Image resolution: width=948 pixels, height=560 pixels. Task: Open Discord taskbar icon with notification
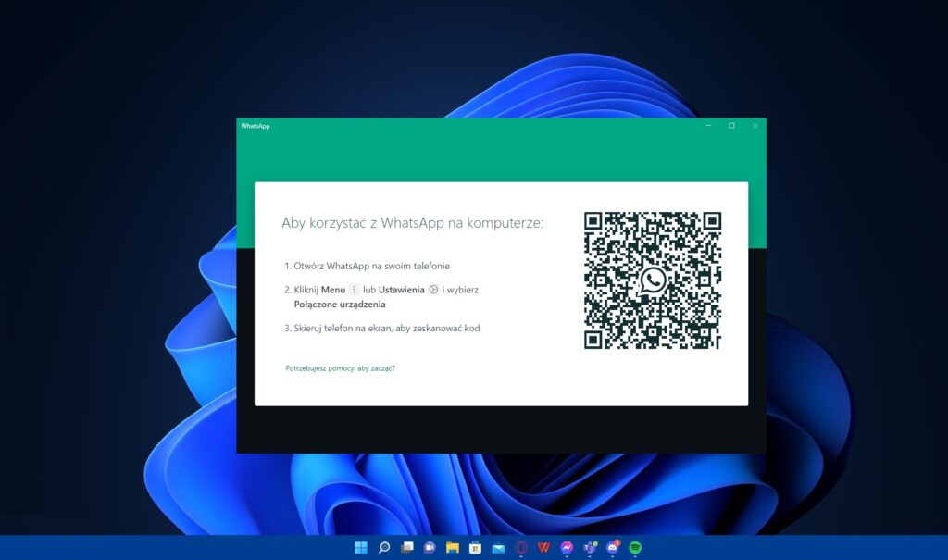(613, 547)
